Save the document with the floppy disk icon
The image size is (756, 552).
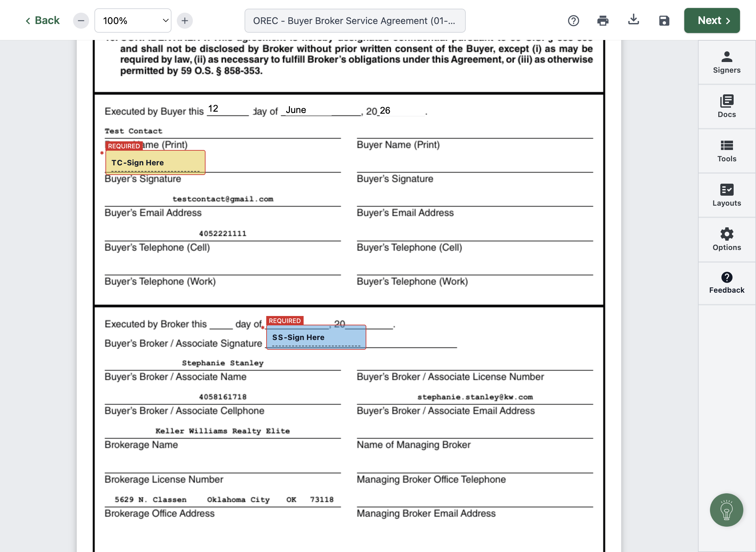(x=664, y=21)
